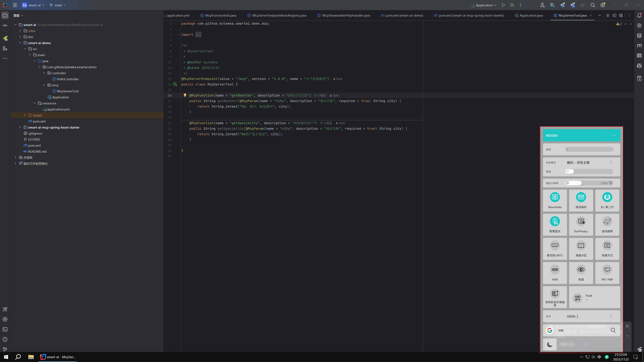Toggle the HDR mode button

pyautogui.click(x=555, y=273)
